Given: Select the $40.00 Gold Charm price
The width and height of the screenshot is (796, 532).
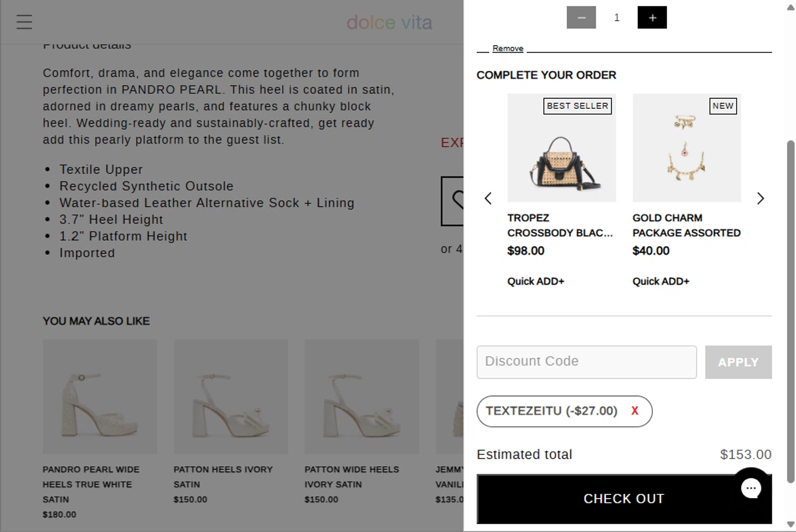Looking at the screenshot, I should (651, 251).
